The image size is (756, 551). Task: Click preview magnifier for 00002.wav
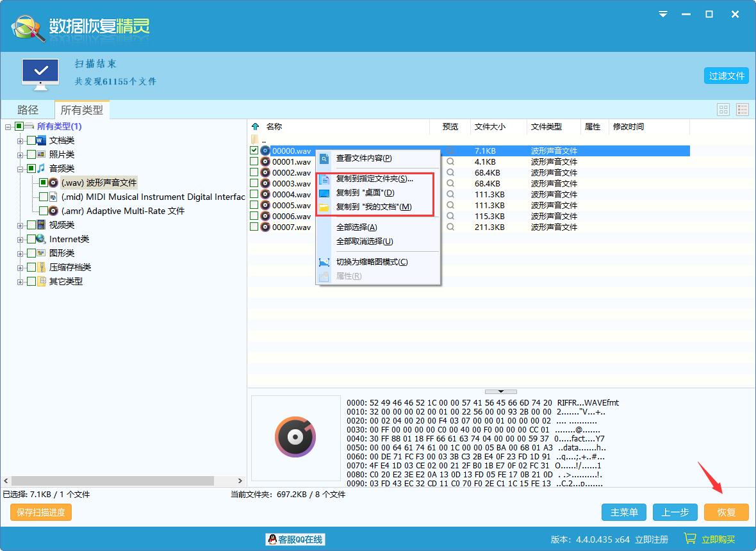tap(450, 172)
